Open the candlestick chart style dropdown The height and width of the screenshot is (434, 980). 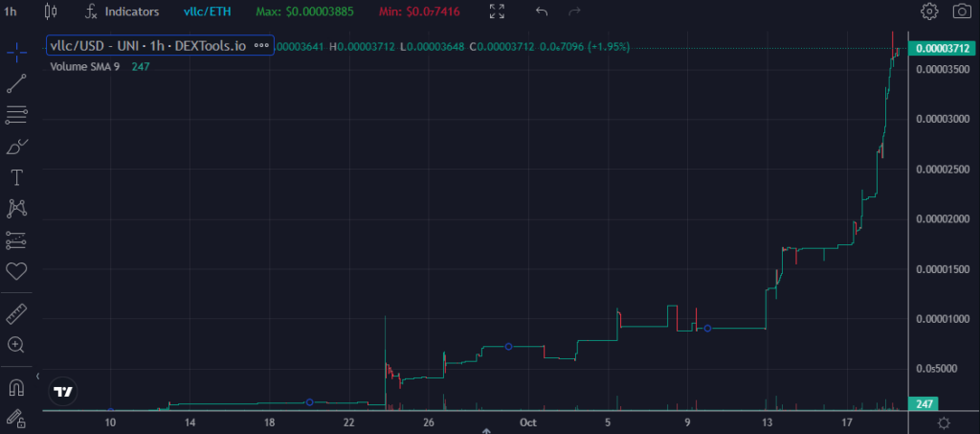coord(51,11)
